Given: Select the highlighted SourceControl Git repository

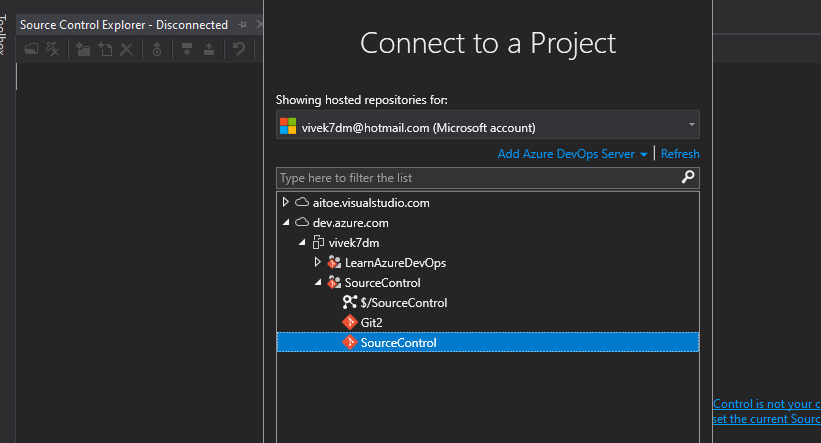Looking at the screenshot, I should click(398, 343).
